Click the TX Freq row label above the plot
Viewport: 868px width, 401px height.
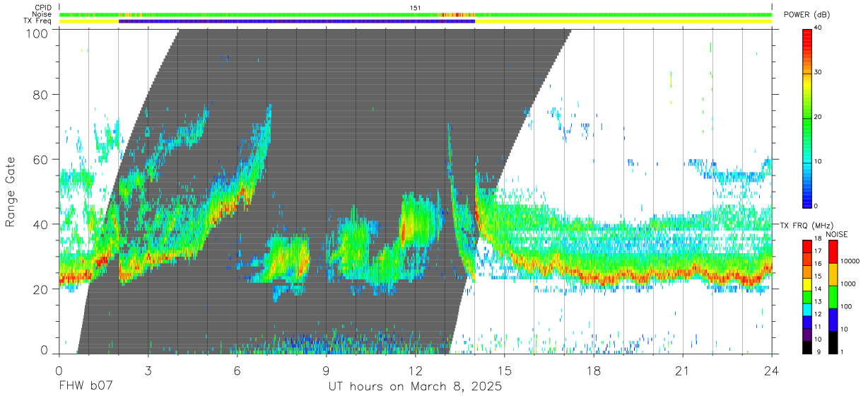(39, 21)
